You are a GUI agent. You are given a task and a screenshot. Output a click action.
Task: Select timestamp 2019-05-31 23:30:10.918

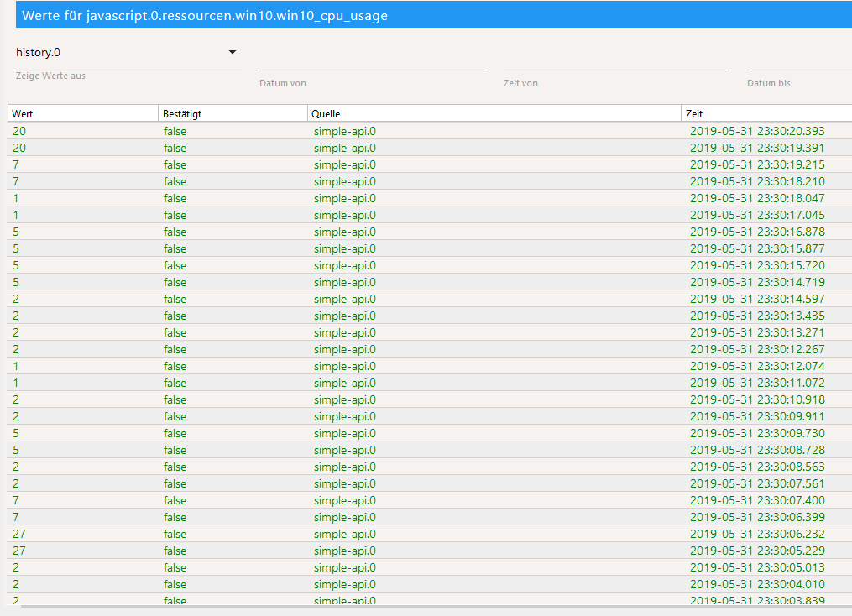click(757, 399)
